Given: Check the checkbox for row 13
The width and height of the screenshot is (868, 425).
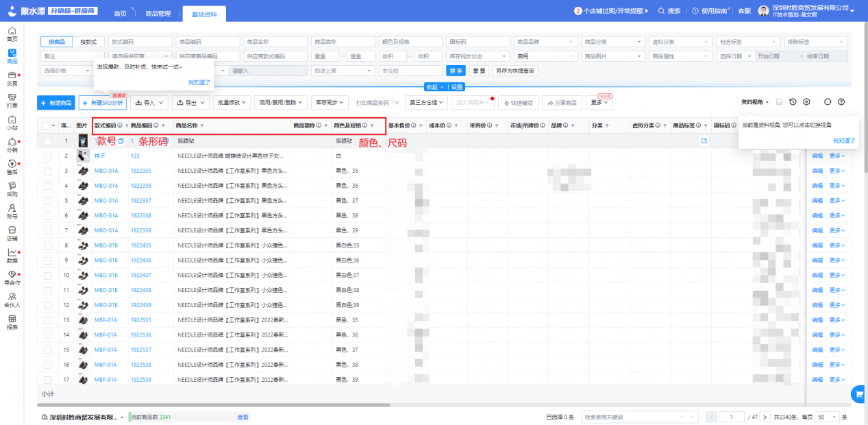Looking at the screenshot, I should tap(48, 319).
